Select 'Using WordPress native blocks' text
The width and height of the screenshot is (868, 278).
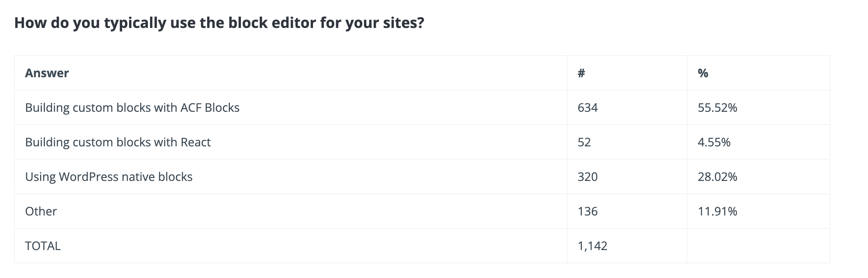click(108, 177)
